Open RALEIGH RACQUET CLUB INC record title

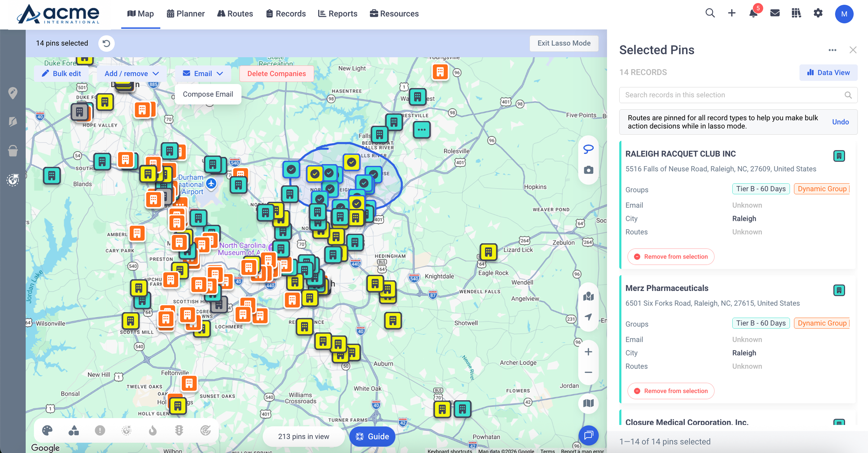680,154
